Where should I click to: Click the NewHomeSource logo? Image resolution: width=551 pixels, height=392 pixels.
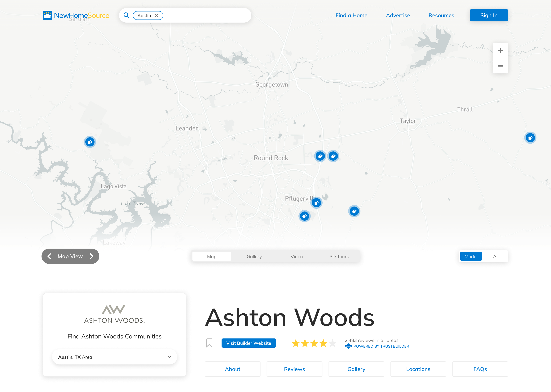(x=76, y=15)
